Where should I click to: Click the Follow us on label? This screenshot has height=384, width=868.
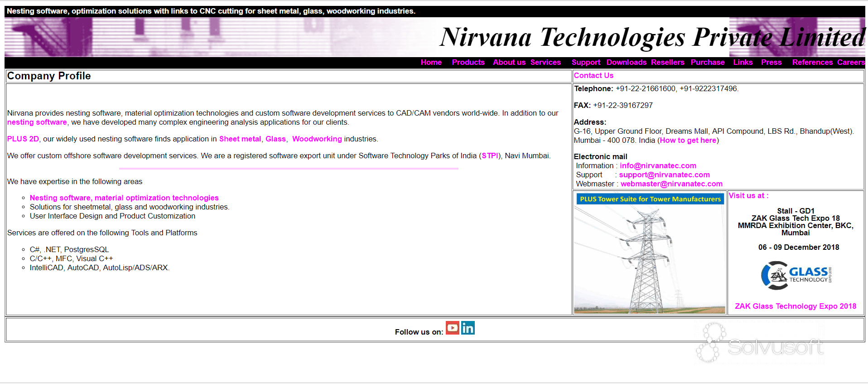click(419, 332)
